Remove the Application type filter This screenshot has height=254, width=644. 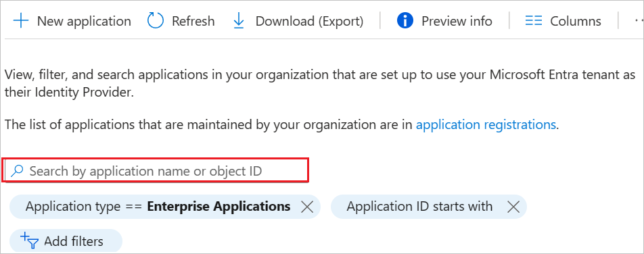307,207
